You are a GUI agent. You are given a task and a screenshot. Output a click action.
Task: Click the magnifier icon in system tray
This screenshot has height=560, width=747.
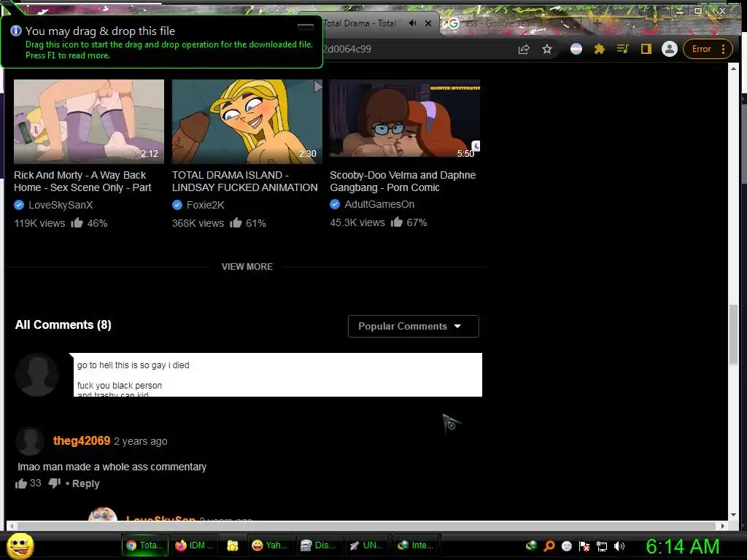coord(549,545)
